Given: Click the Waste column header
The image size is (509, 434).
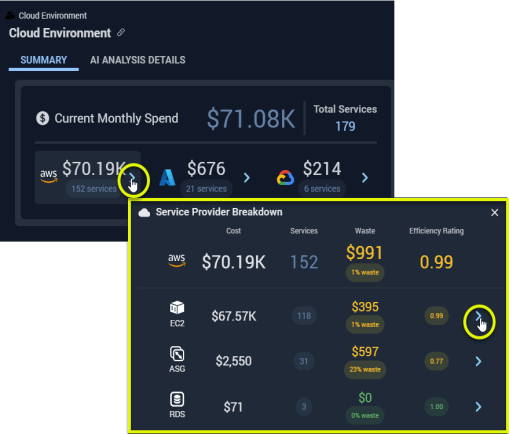Looking at the screenshot, I should tap(365, 231).
